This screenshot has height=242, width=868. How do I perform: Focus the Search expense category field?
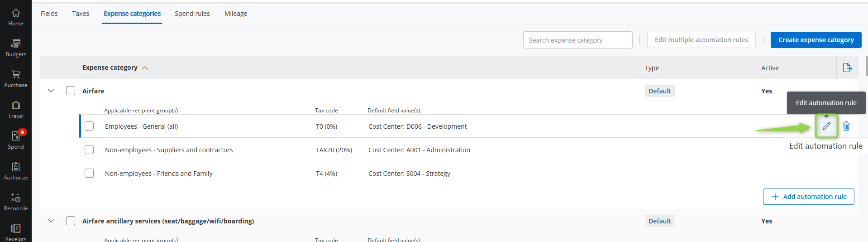(577, 40)
